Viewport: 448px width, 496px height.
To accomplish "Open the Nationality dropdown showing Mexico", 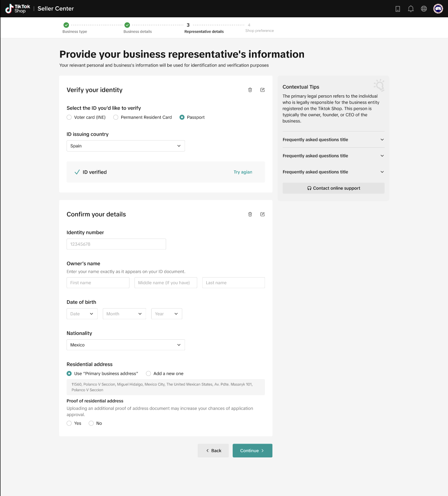I will pyautogui.click(x=126, y=345).
